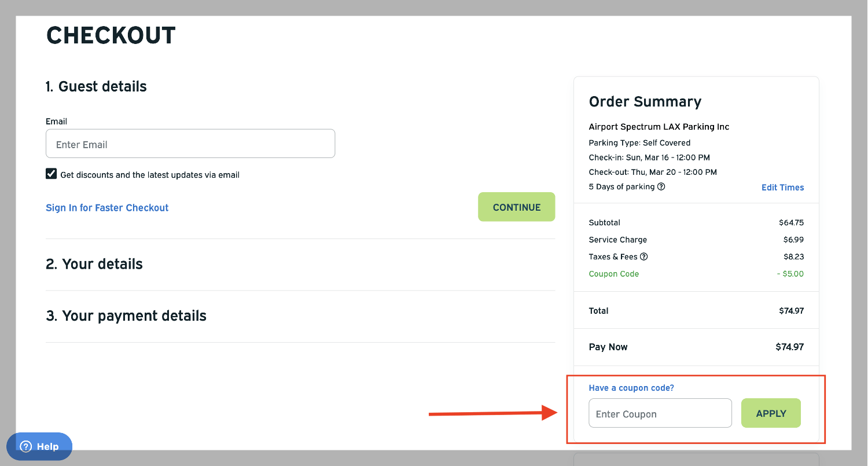Click the Pay Now amount $74.97
Image resolution: width=868 pixels, height=466 pixels.
click(x=789, y=347)
